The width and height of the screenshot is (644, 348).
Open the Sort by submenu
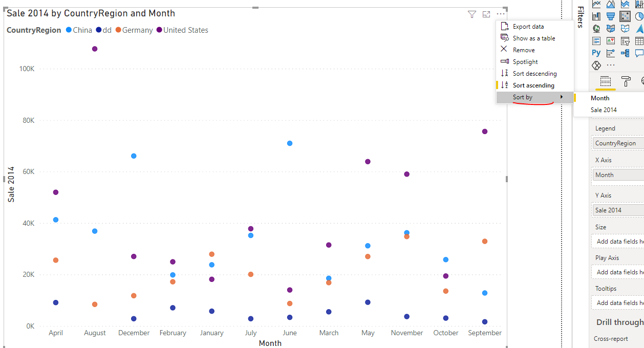535,97
